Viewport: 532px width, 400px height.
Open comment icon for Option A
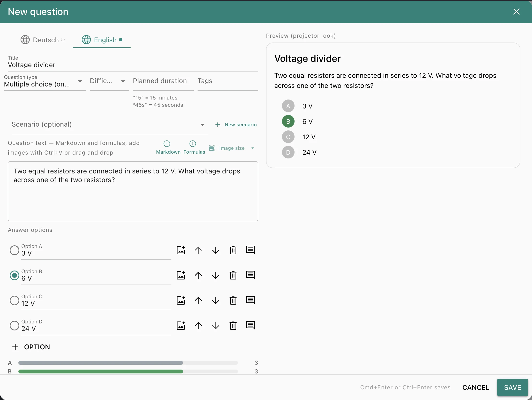click(x=251, y=250)
